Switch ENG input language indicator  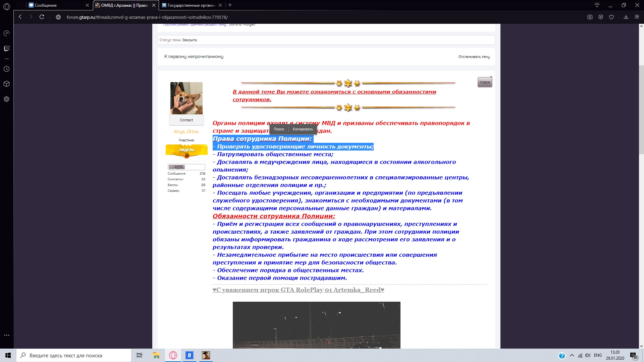(x=598, y=355)
